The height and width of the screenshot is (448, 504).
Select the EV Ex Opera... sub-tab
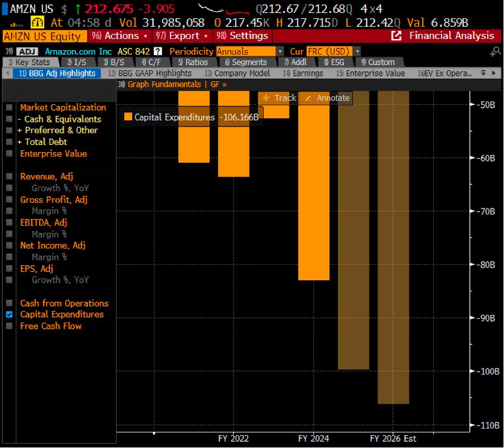pos(444,74)
